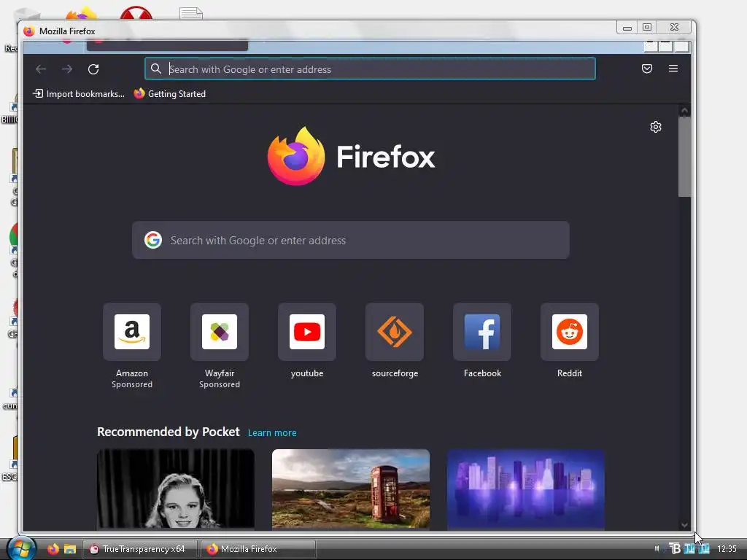747x560 pixels.
Task: Click the magnifier icon in the address bar
Action: click(x=156, y=69)
